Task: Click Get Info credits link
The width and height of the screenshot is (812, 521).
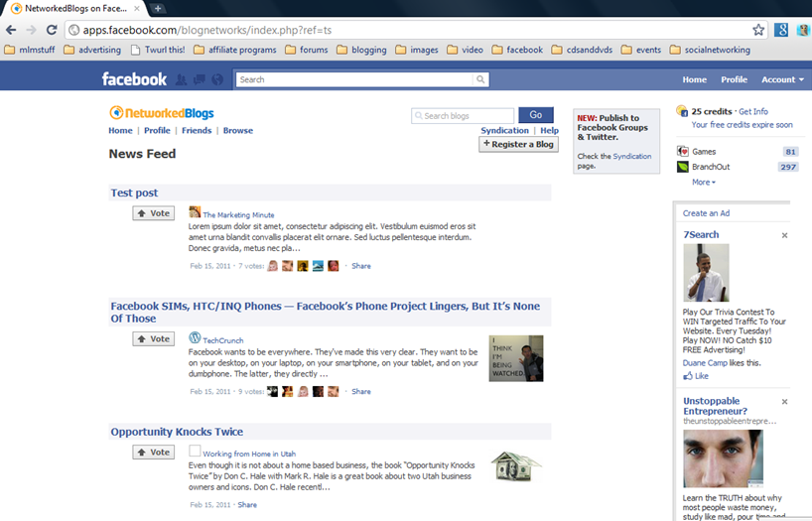Action: coord(753,111)
